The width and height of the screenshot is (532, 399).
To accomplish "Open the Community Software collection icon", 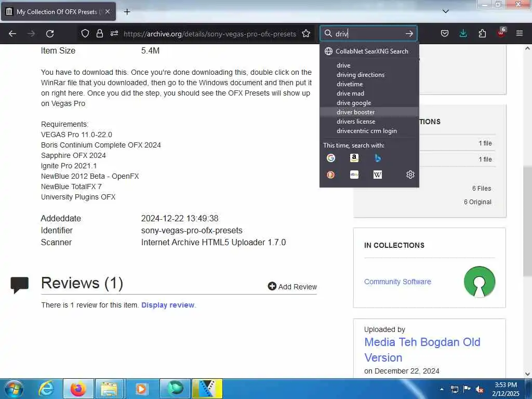I will (x=480, y=282).
